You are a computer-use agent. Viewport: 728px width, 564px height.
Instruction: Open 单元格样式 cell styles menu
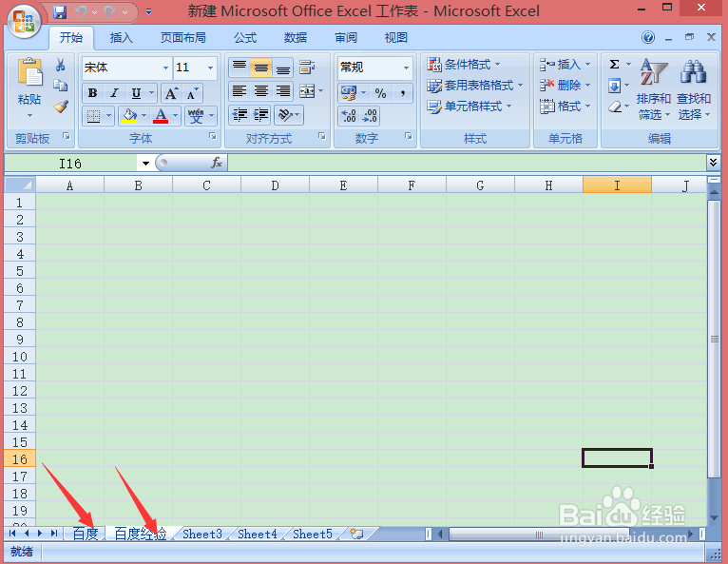pyautogui.click(x=469, y=107)
